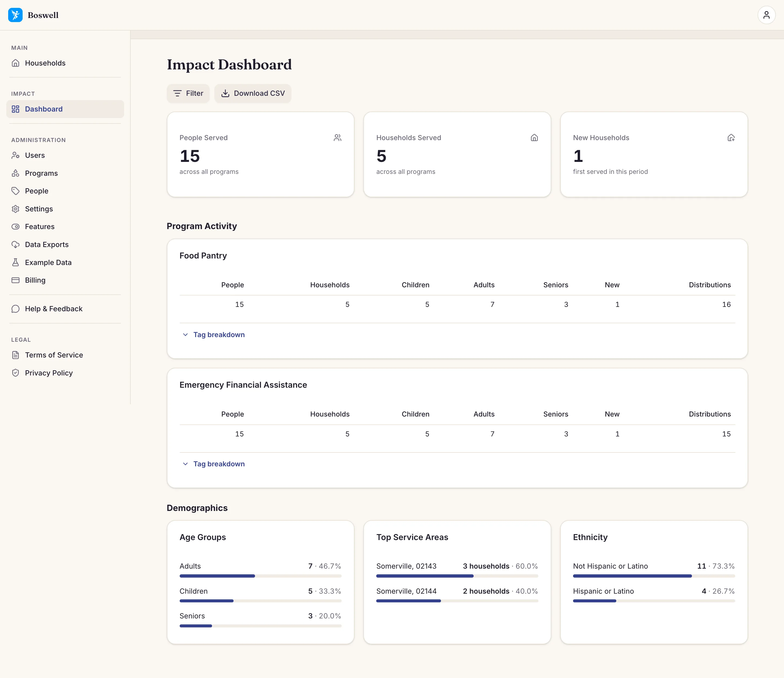Click the people icon on People Served card

pyautogui.click(x=337, y=138)
